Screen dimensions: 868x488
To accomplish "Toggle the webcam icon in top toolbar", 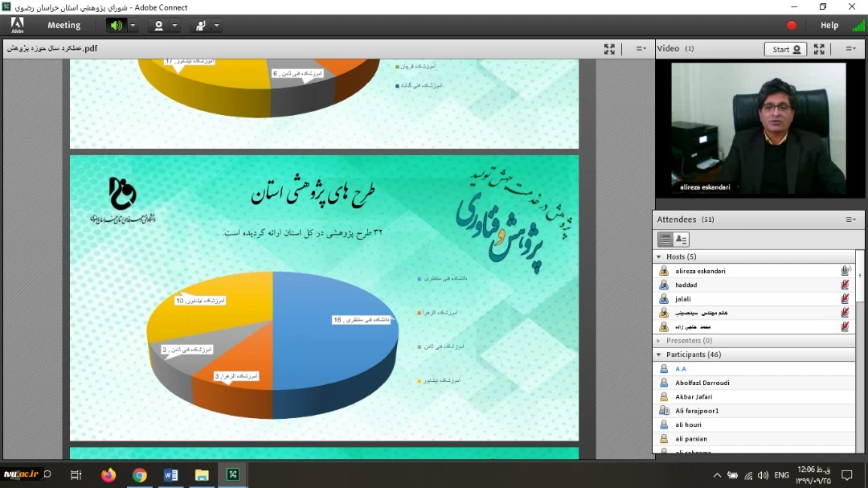I will (x=158, y=26).
